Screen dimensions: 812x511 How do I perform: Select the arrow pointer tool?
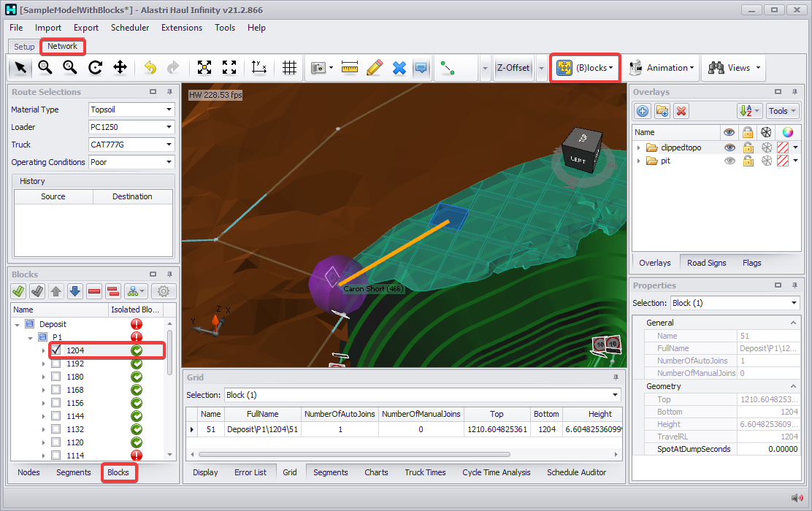tap(20, 68)
